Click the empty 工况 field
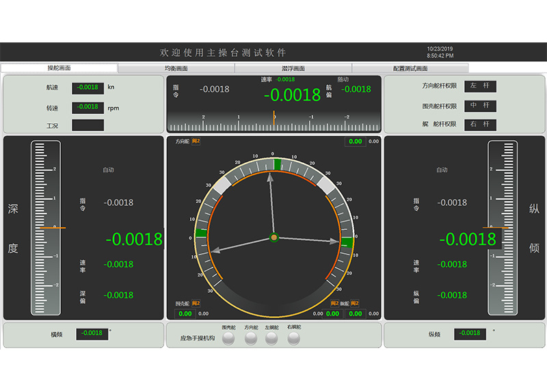This screenshot has width=547, height=392. 88,125
